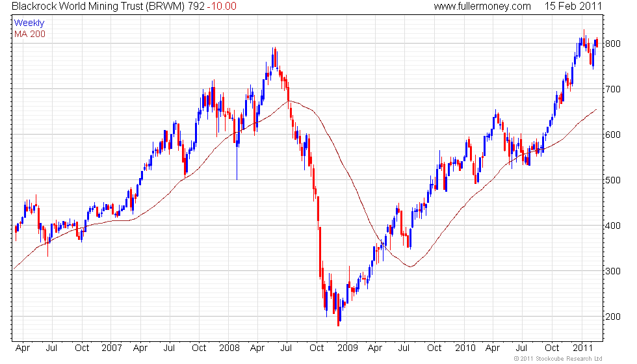The height and width of the screenshot is (364, 637).
Task: Select the Weekly interval label
Action: pos(29,23)
